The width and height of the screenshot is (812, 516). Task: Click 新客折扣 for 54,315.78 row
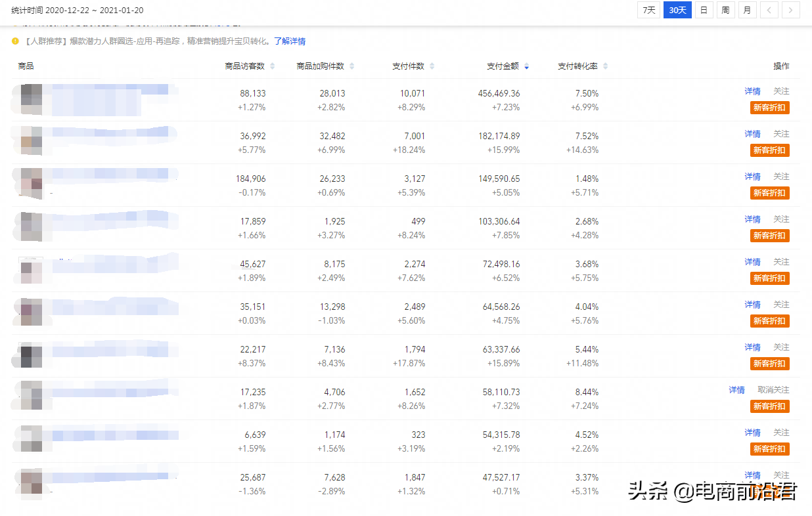click(770, 449)
